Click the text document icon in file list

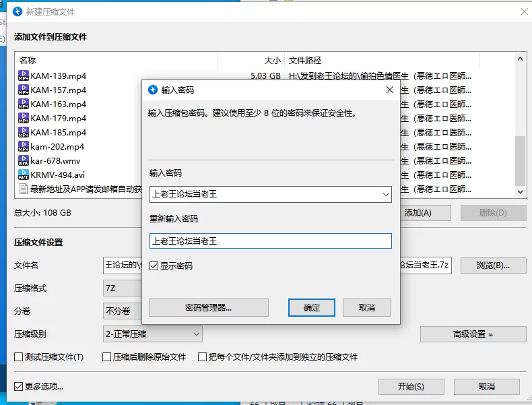(x=24, y=189)
